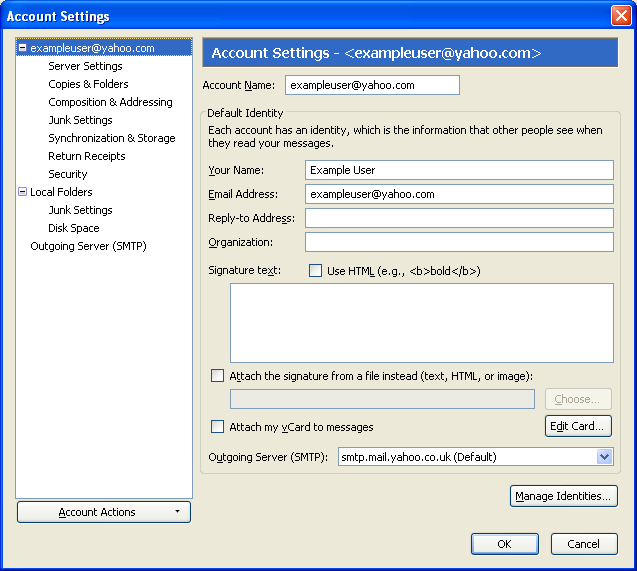Click the Manage Identities button

pyautogui.click(x=564, y=496)
